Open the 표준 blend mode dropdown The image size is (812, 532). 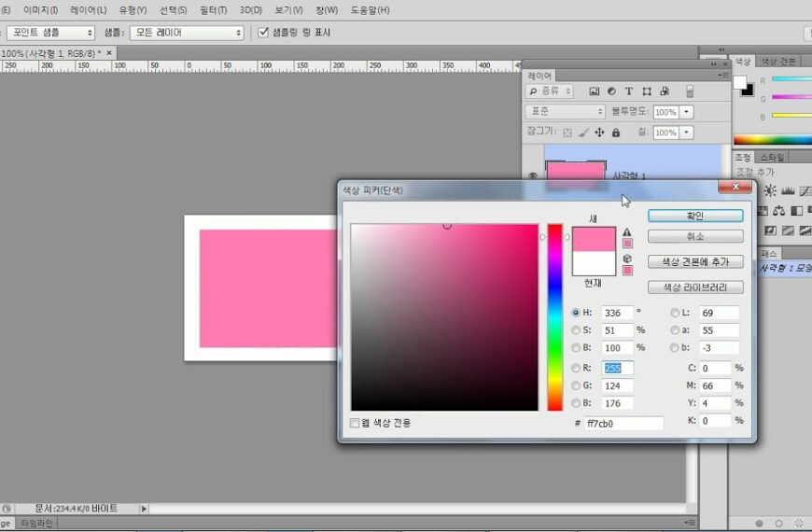[x=565, y=111]
